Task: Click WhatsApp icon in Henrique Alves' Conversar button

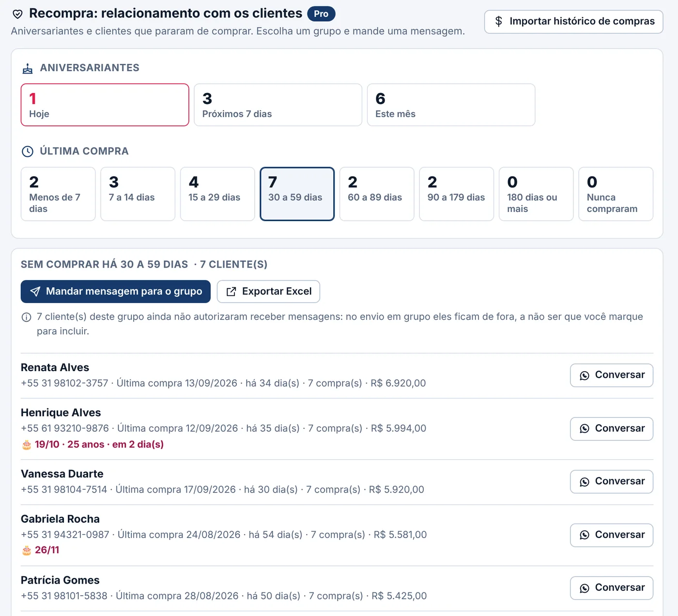Action: (x=585, y=429)
